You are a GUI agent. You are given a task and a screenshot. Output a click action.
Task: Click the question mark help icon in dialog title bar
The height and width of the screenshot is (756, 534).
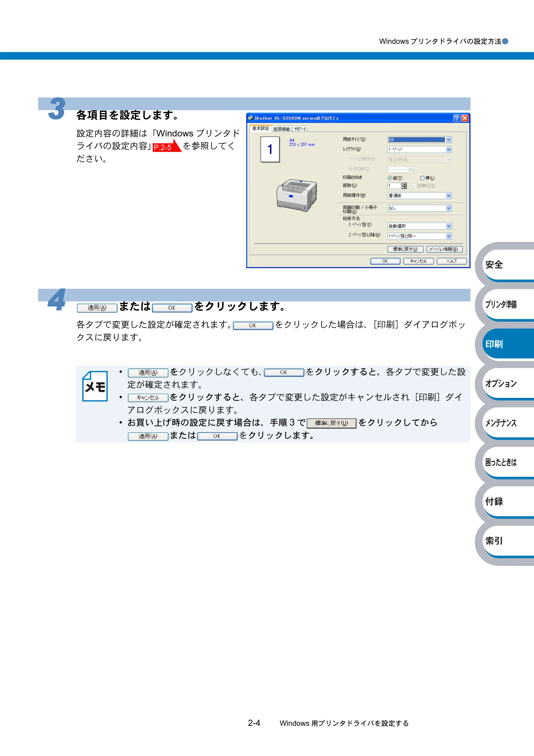(456, 118)
